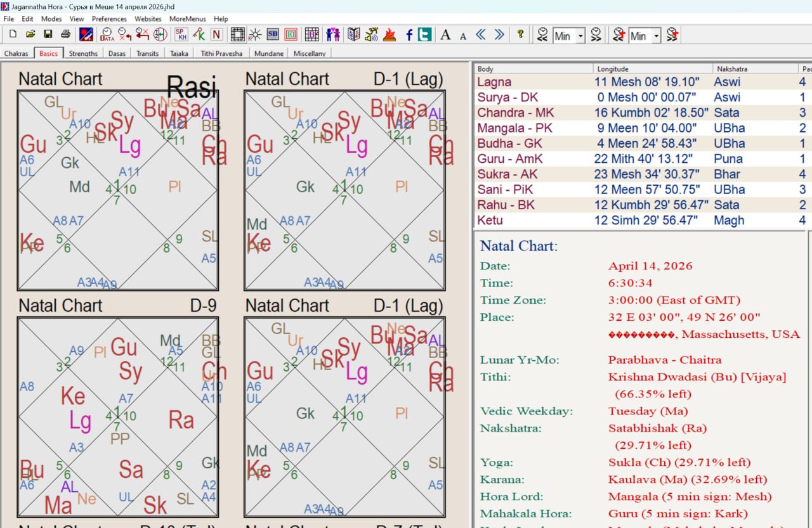Click the yellow question mark help icon

click(520, 35)
